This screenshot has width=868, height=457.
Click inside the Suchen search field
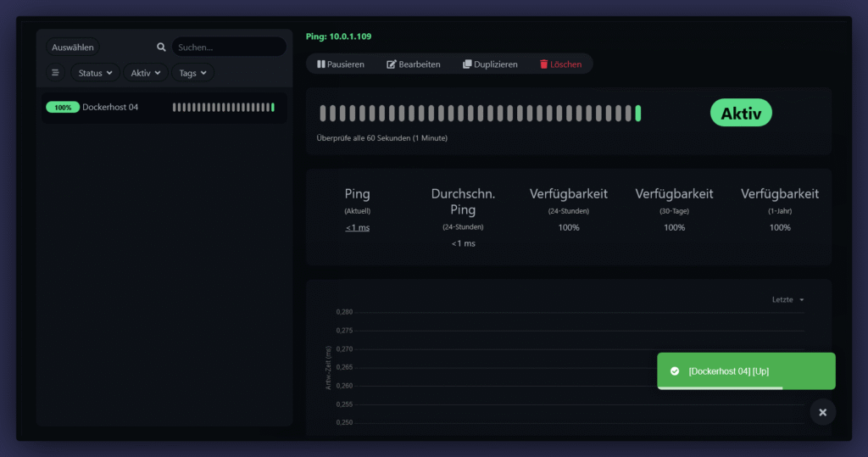click(229, 47)
